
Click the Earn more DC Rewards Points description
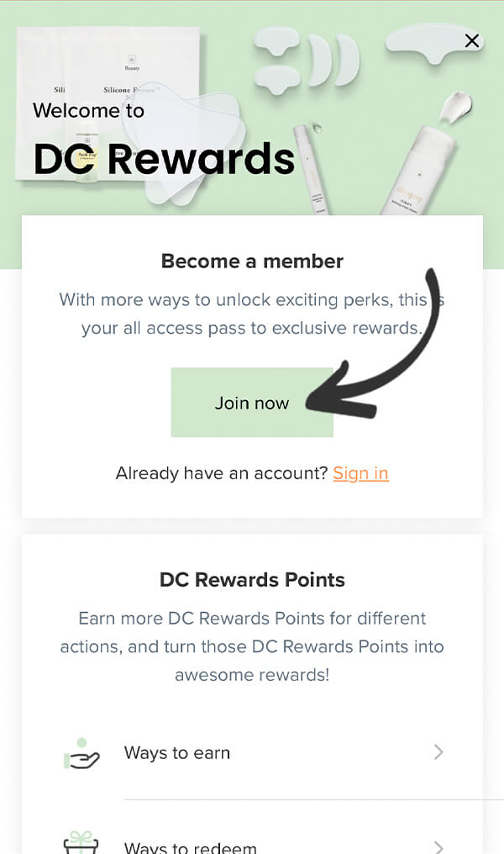click(x=252, y=646)
